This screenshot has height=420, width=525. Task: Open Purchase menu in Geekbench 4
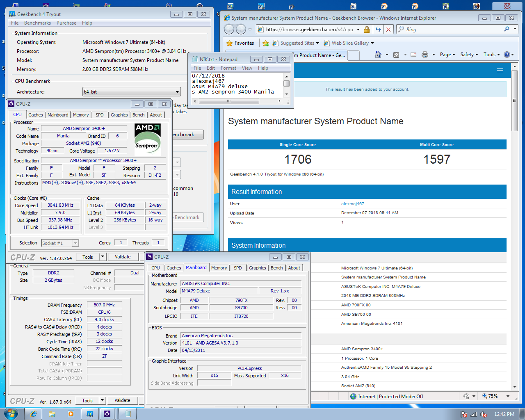pos(66,23)
